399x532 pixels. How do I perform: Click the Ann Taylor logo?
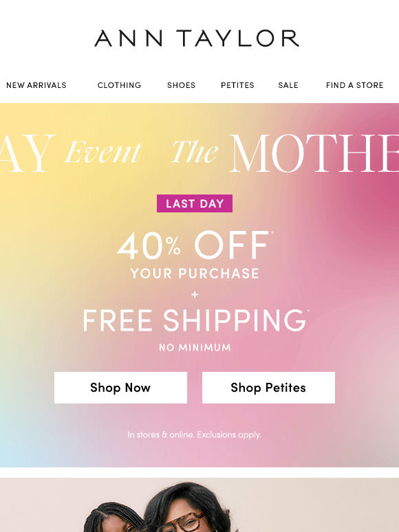(x=197, y=38)
